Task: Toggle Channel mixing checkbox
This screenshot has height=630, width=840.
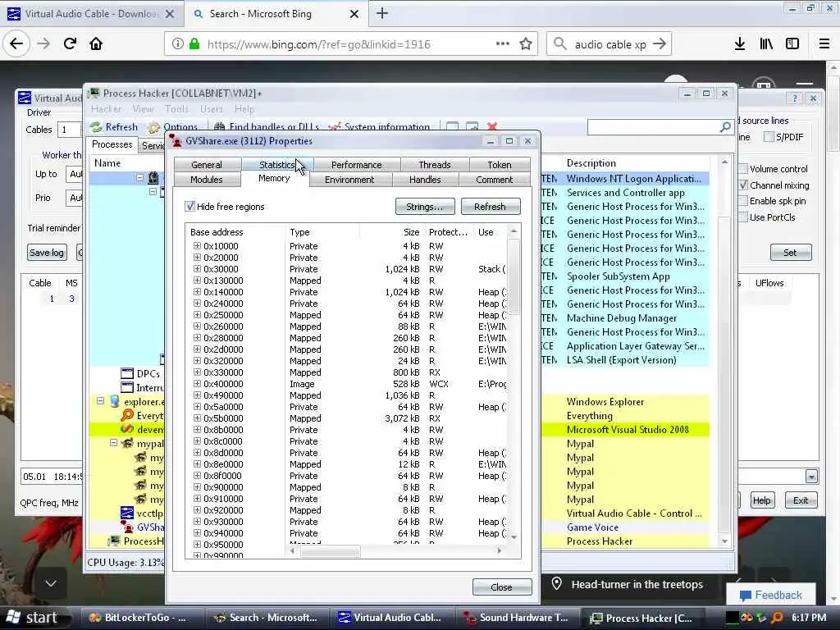Action: point(743,185)
